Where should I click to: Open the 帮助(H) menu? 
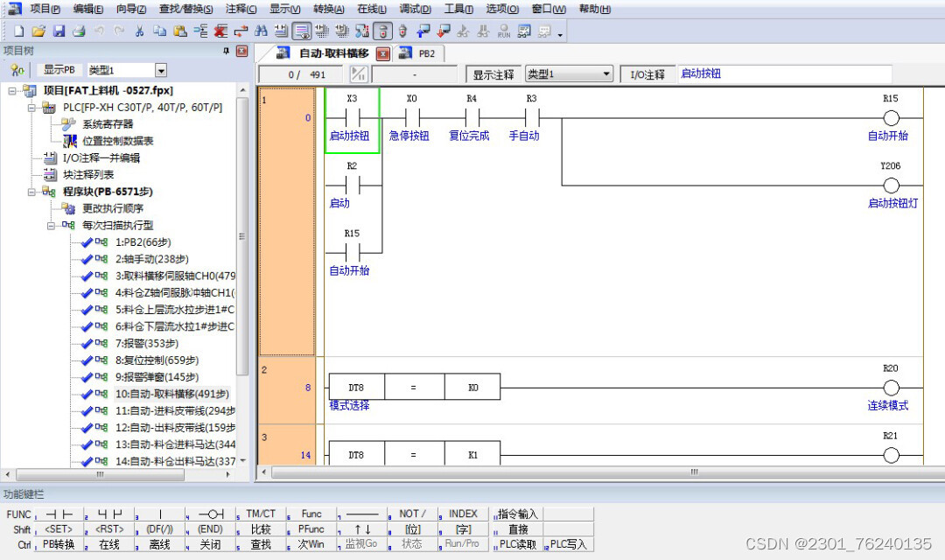(x=594, y=9)
